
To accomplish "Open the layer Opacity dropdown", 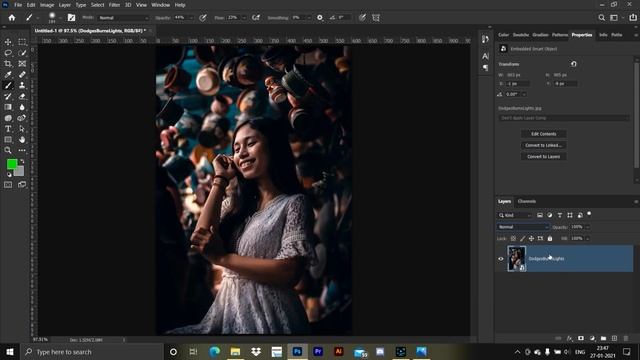I will point(588,227).
